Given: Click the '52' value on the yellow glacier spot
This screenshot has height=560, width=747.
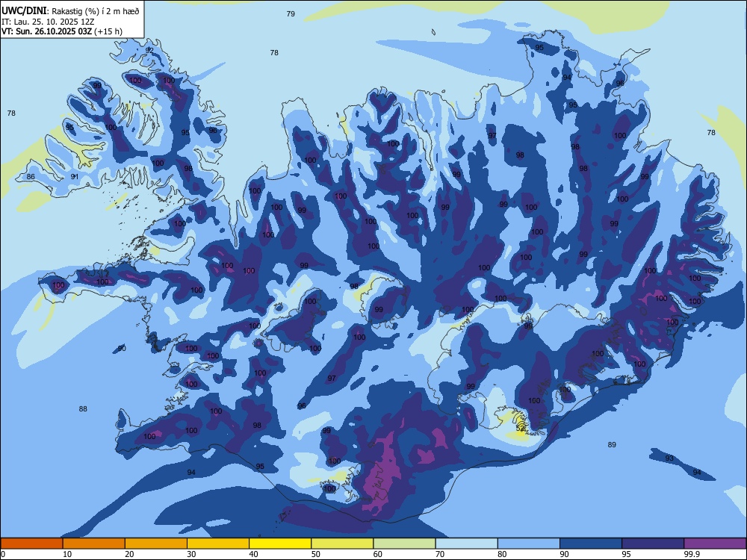Looking at the screenshot, I should 520,429.
